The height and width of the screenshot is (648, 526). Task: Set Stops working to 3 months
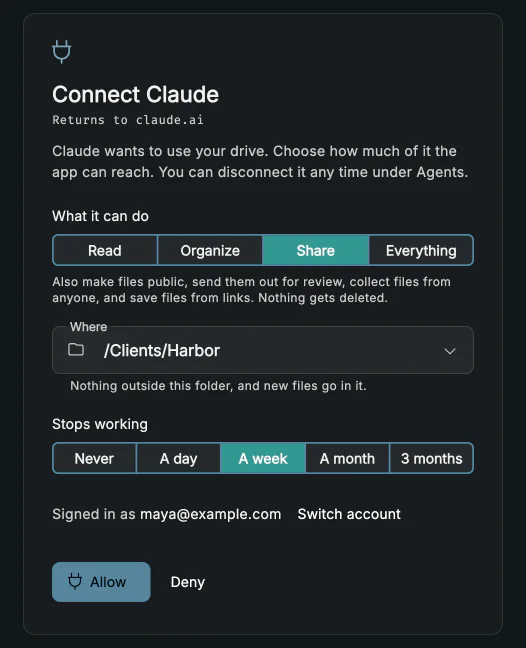pyautogui.click(x=432, y=458)
